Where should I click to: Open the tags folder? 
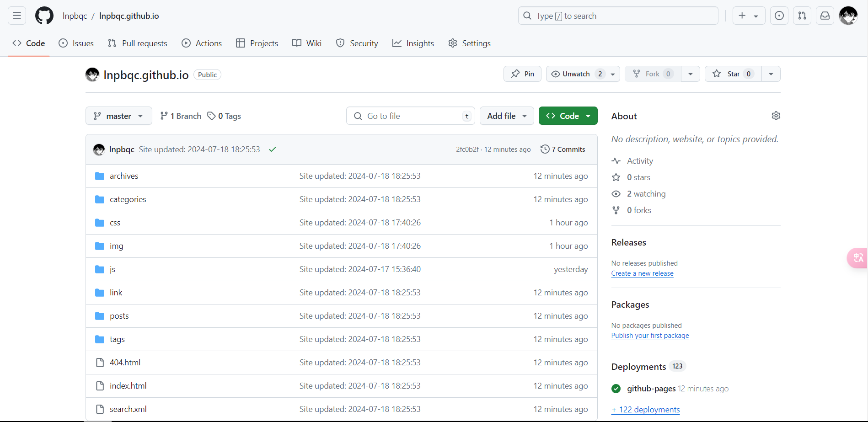[x=117, y=339]
